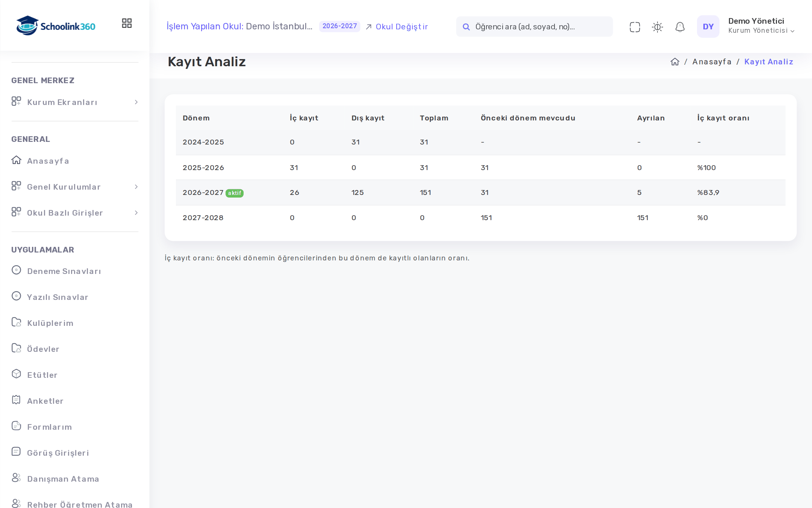Screen dimensions: 812x508
Task: Toggle the sidebar grid icon
Action: (127, 23)
